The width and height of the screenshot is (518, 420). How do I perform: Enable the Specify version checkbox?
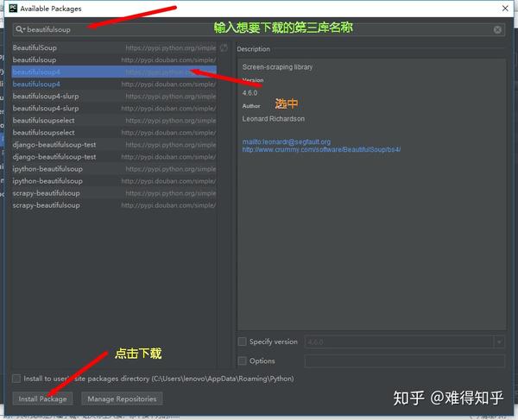[x=242, y=342]
